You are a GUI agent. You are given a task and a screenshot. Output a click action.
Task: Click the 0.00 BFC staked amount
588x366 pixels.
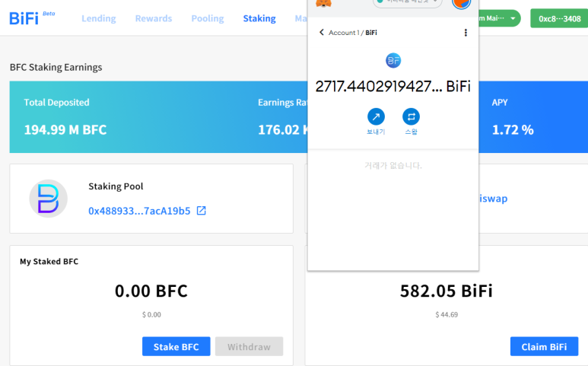point(151,291)
